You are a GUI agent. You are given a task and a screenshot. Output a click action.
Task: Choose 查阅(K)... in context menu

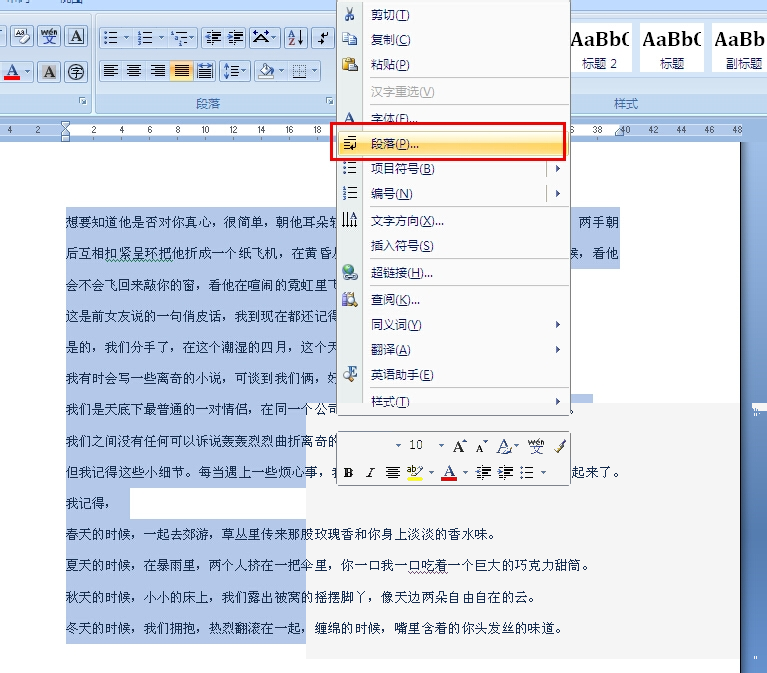pos(453,300)
